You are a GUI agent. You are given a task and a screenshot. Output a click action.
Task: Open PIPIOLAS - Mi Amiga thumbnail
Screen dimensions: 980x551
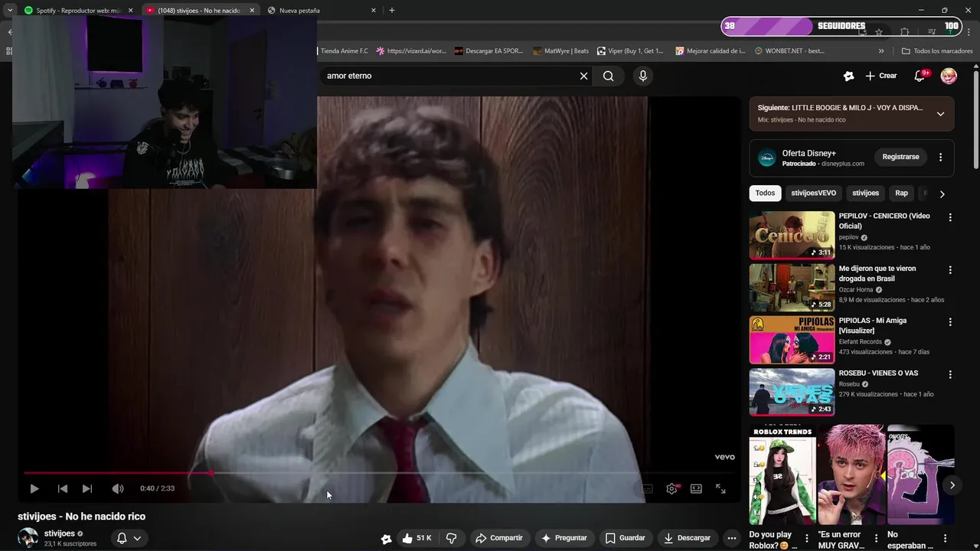[x=792, y=340]
